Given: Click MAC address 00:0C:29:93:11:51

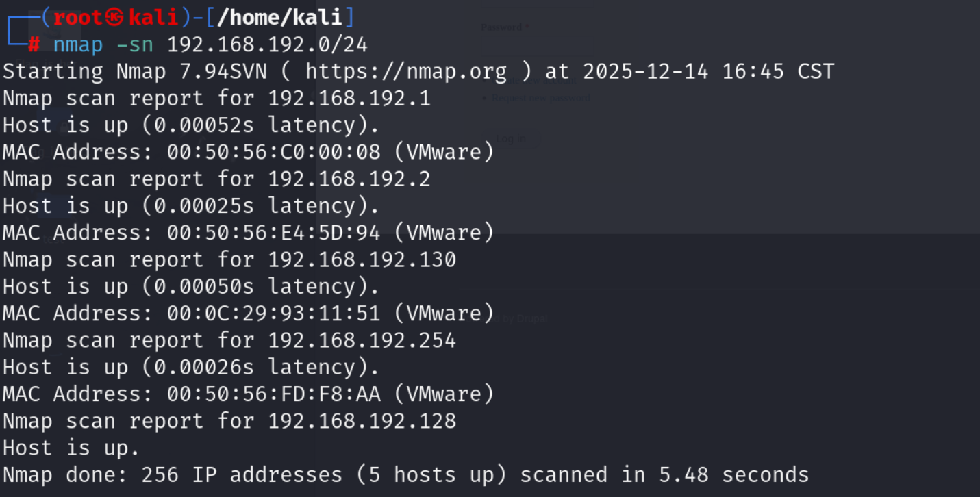Looking at the screenshot, I should point(273,314).
